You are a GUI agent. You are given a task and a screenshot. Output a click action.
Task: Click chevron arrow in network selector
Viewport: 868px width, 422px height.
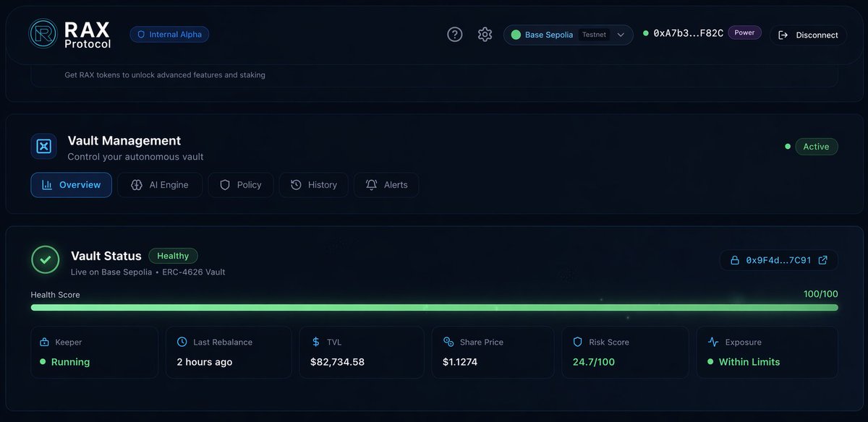pos(621,35)
